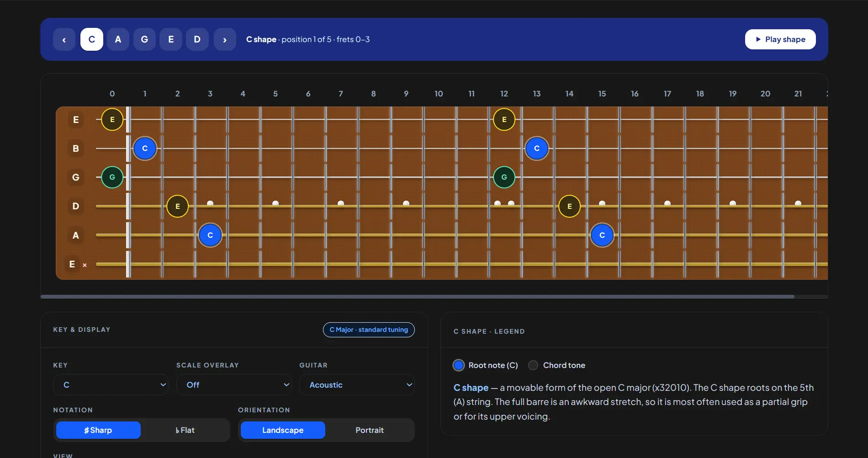Viewport: 868px width, 458px height.
Task: Click the fretboard horizontal scrollbar
Action: pyautogui.click(x=417, y=297)
